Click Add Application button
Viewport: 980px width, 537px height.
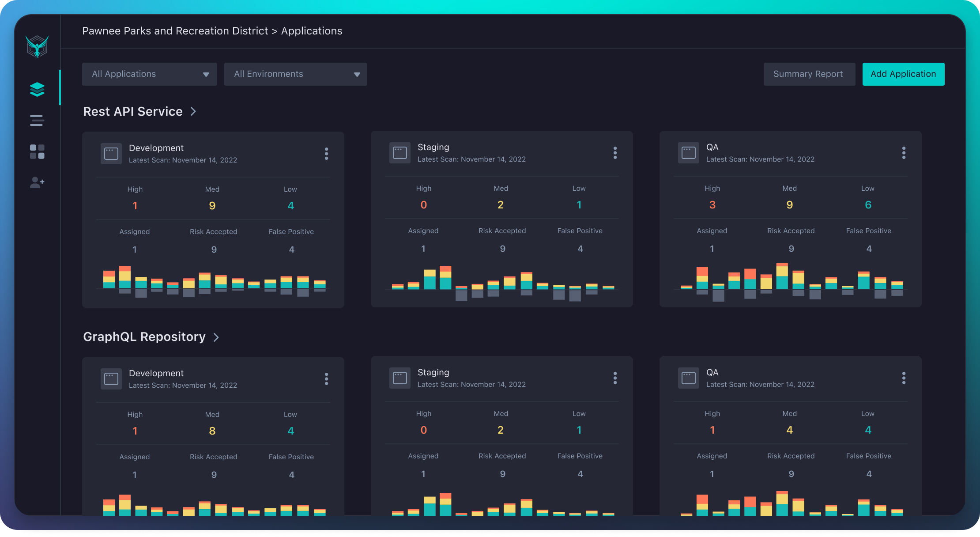(903, 74)
